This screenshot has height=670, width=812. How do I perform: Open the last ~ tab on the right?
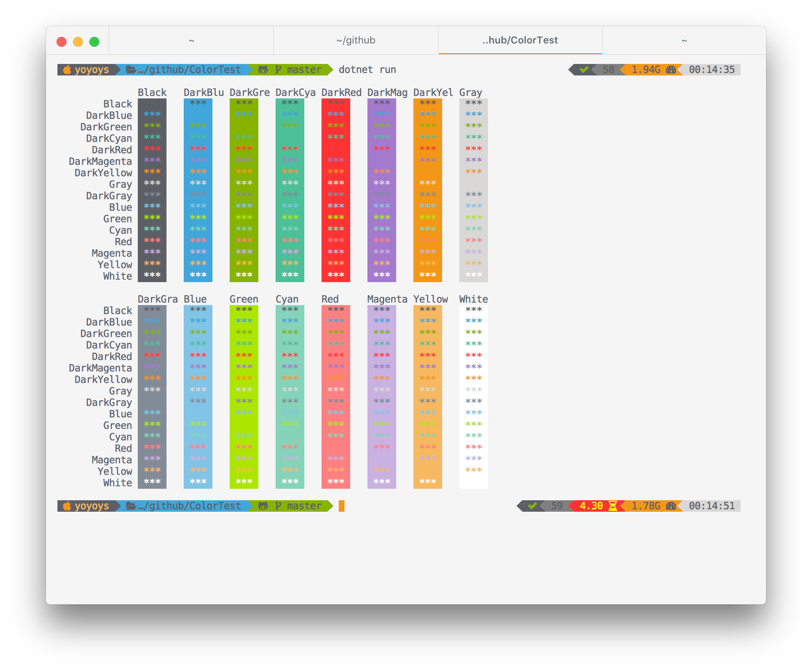(684, 40)
